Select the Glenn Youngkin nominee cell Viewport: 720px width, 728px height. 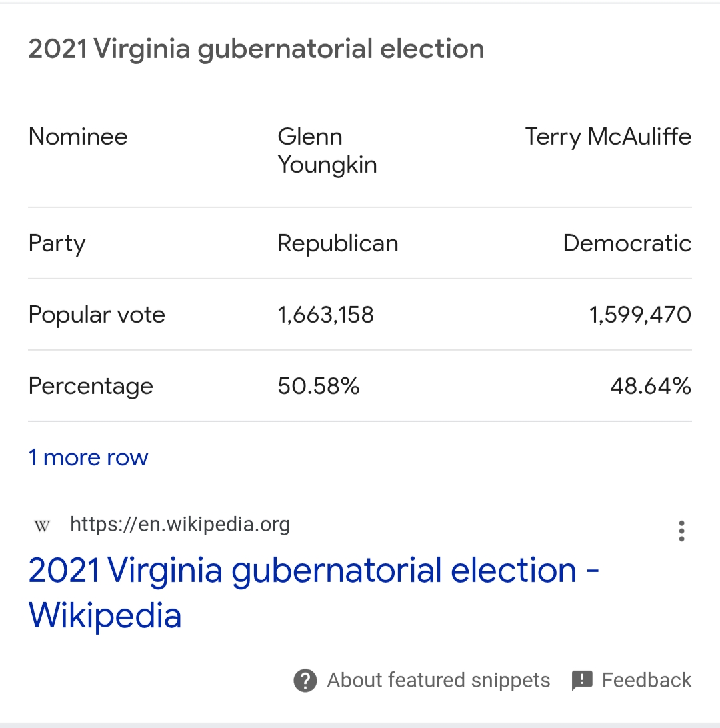327,151
